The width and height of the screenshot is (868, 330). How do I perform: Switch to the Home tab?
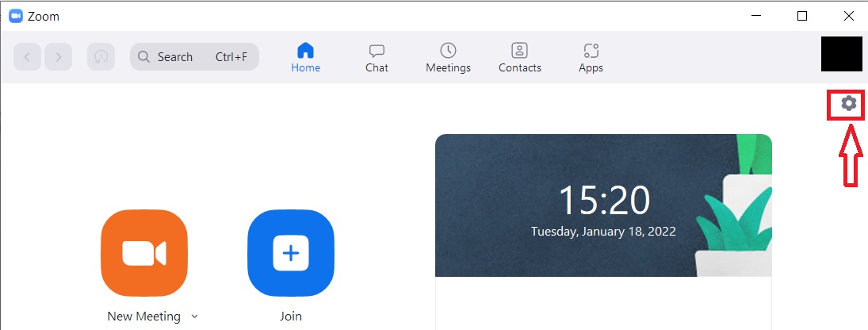[x=305, y=57]
